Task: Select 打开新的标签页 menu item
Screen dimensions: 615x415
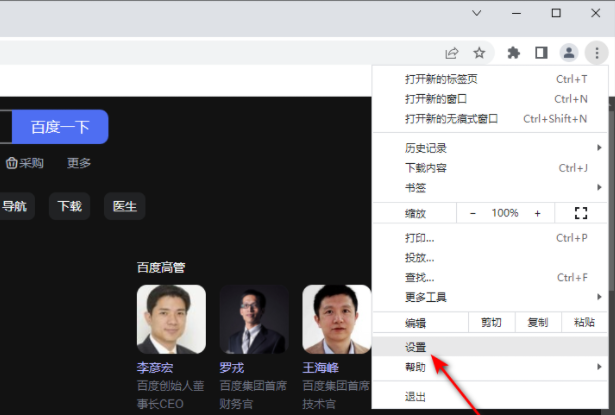Action: (489, 79)
